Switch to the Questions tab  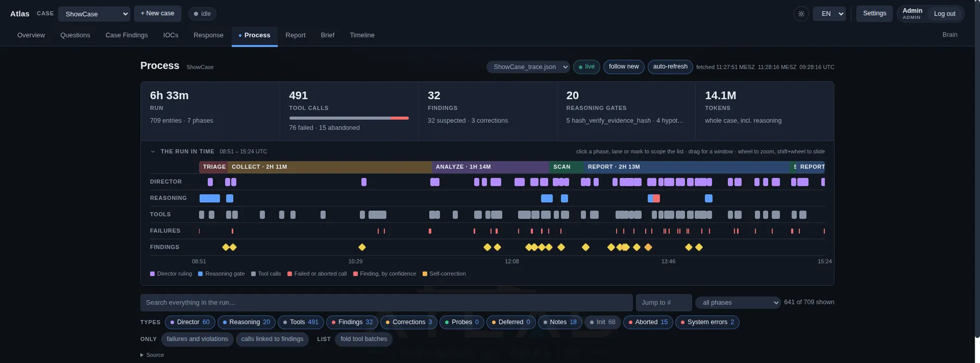tap(75, 35)
